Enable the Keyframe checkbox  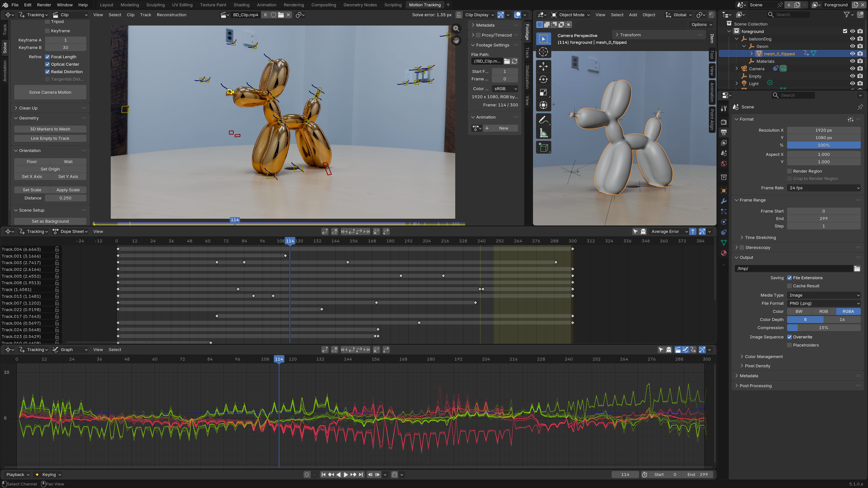click(47, 31)
